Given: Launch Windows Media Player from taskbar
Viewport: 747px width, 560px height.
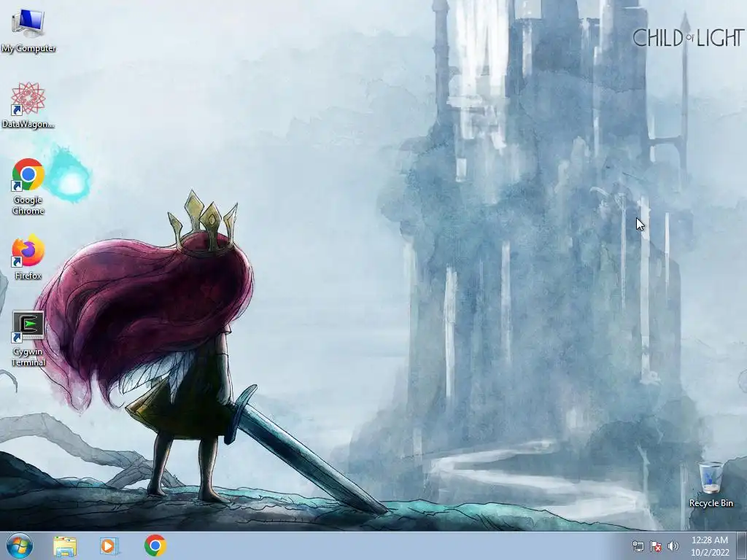Looking at the screenshot, I should tap(109, 545).
